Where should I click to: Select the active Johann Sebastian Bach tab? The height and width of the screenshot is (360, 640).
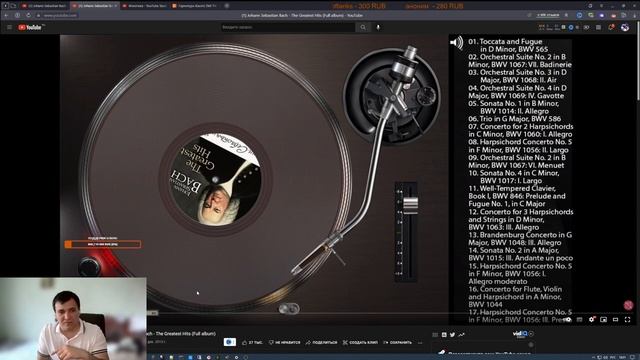tap(94, 6)
